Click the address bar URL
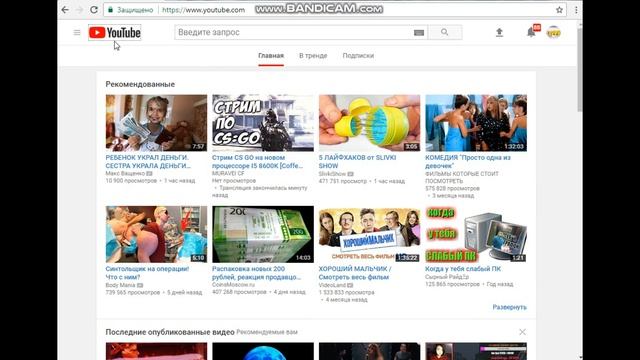The width and height of the screenshot is (640, 360). tap(203, 10)
